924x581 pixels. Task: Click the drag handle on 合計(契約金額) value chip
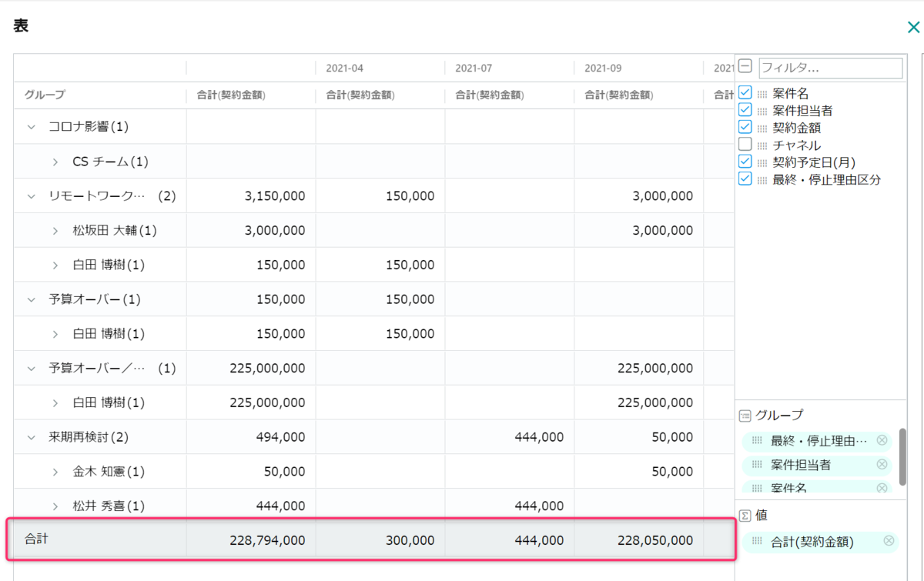tap(757, 541)
